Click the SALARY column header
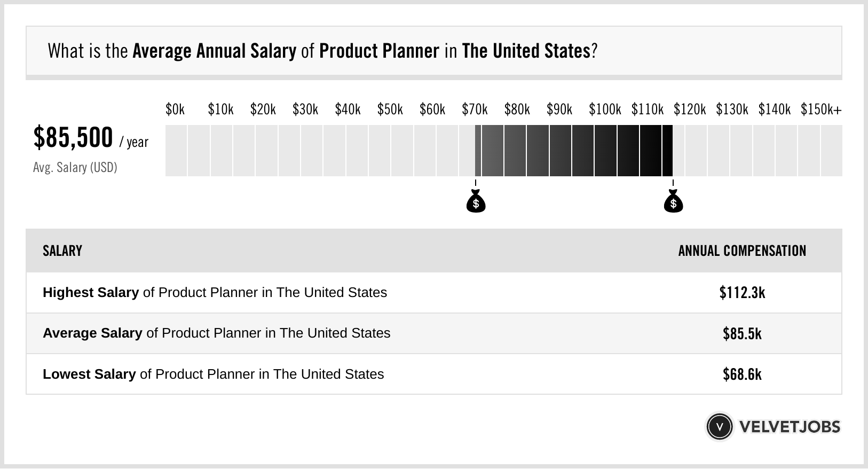This screenshot has width=868, height=469. point(62,251)
